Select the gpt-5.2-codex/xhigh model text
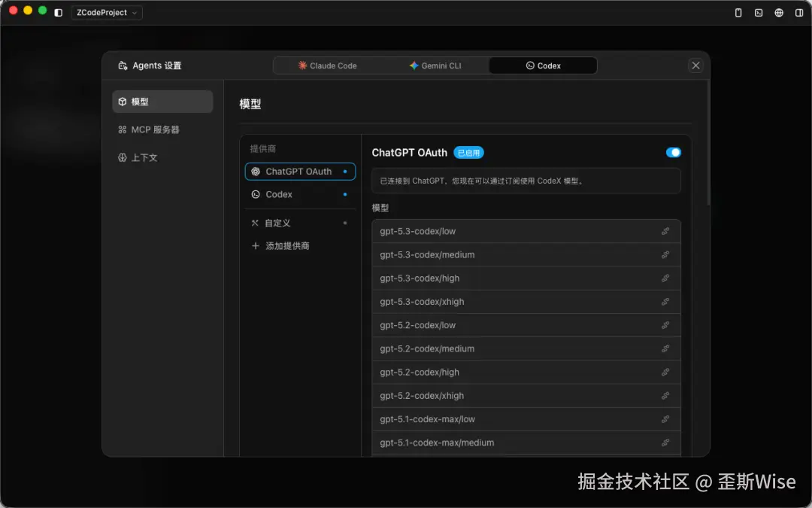 [422, 396]
